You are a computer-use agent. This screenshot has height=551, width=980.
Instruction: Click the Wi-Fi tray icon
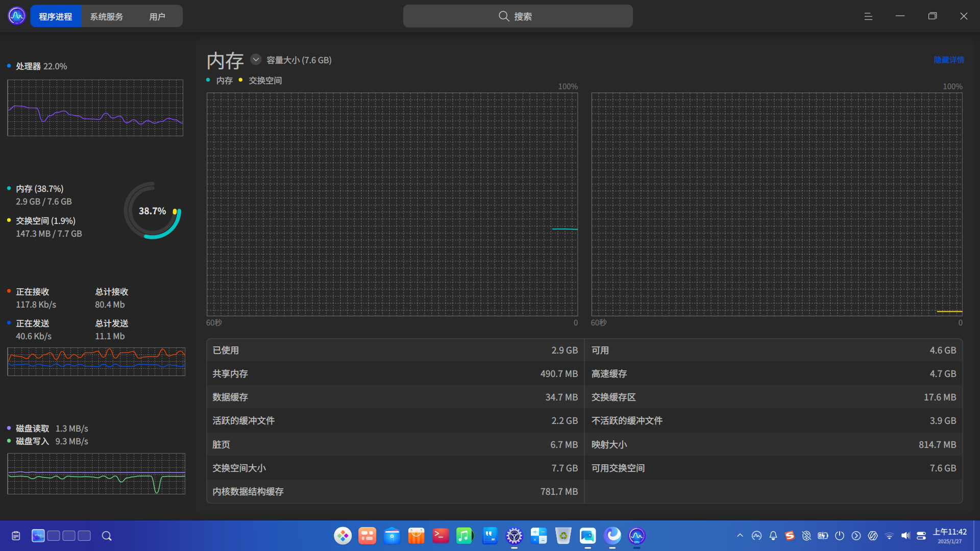889,536
